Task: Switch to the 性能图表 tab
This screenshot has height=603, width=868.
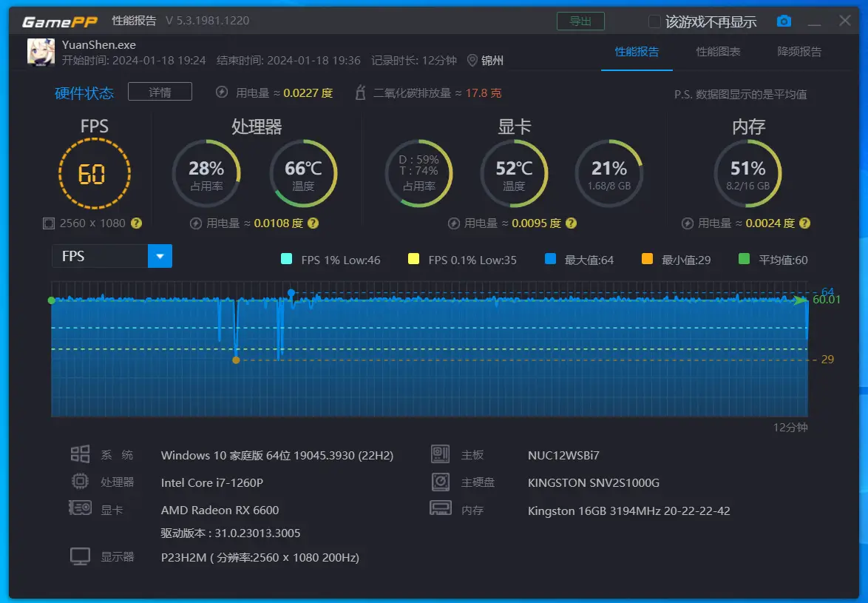Action: click(x=718, y=52)
